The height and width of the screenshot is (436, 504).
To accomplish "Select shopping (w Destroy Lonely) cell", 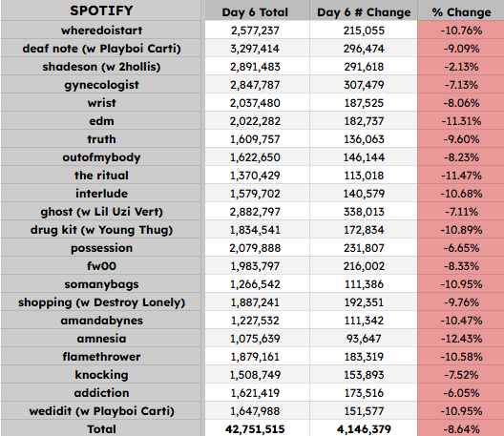I will (x=101, y=302).
